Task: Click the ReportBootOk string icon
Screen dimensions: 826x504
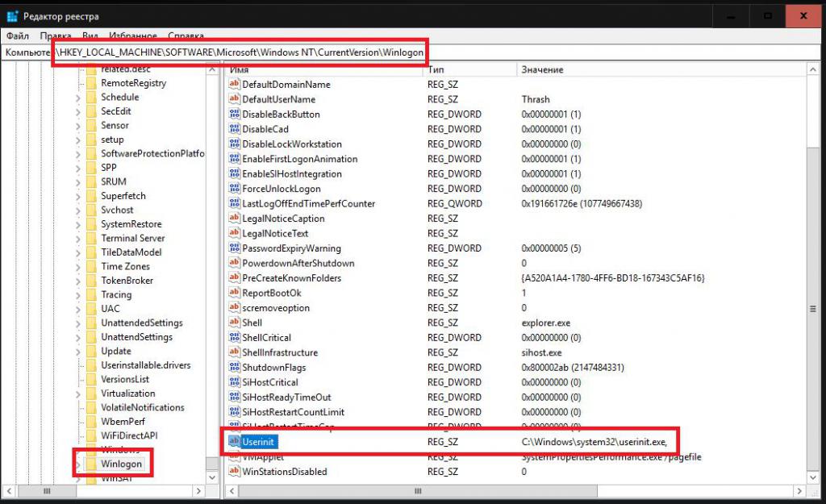Action: [x=235, y=292]
